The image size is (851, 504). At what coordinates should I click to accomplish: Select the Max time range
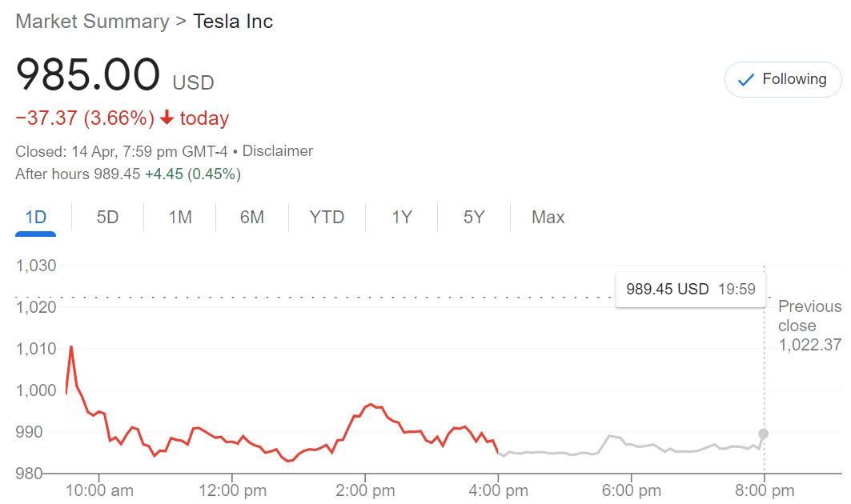pos(548,217)
